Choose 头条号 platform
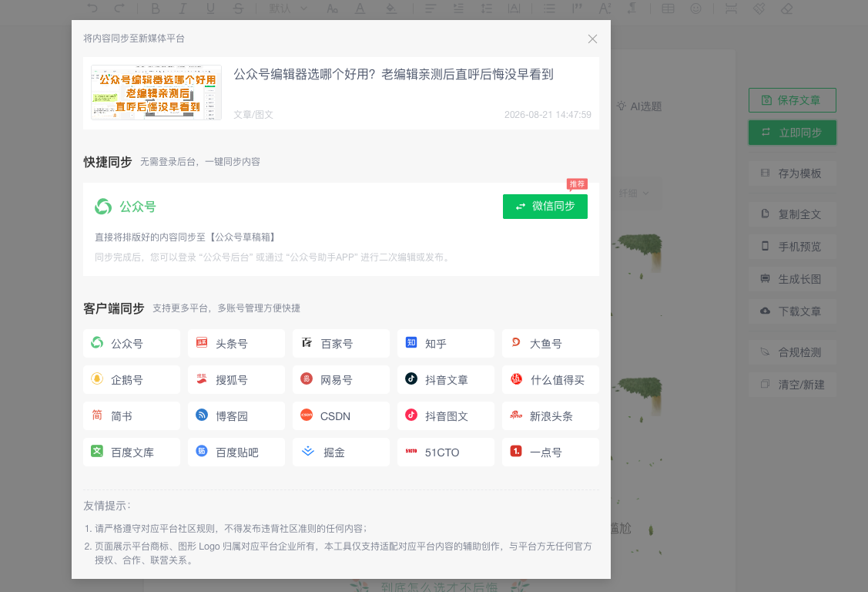Image resolution: width=868 pixels, height=592 pixels. tap(236, 343)
